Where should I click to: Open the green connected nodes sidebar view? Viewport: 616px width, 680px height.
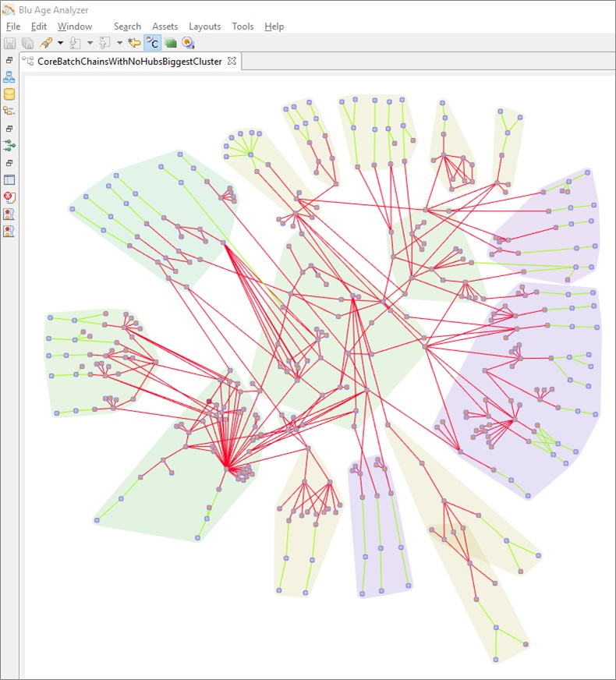click(9, 146)
